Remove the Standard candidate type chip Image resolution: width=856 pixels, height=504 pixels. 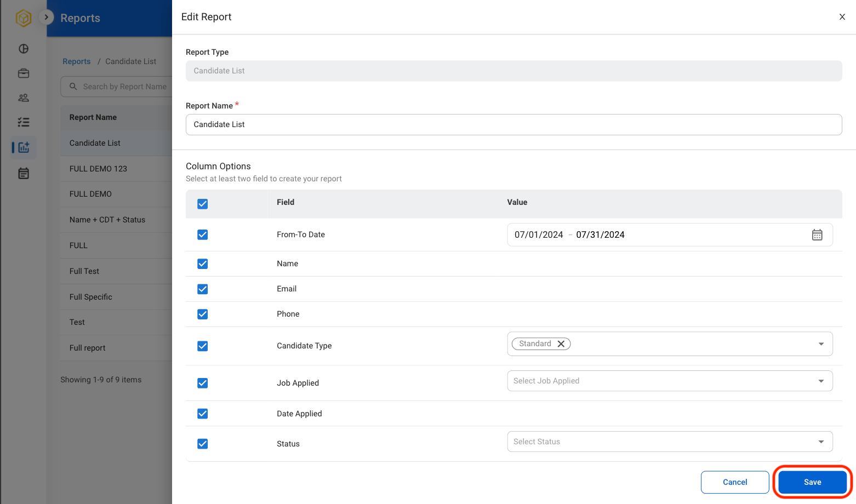[561, 343]
